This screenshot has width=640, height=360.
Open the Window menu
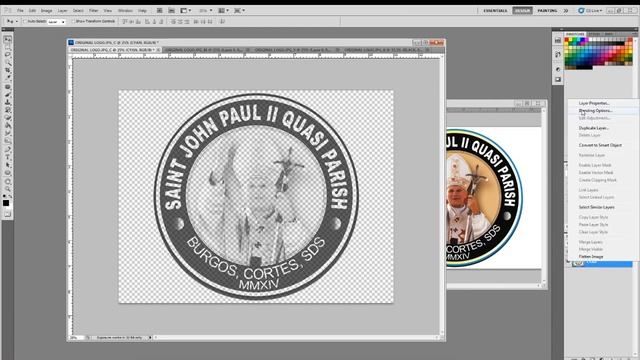pyautogui.click(x=125, y=10)
